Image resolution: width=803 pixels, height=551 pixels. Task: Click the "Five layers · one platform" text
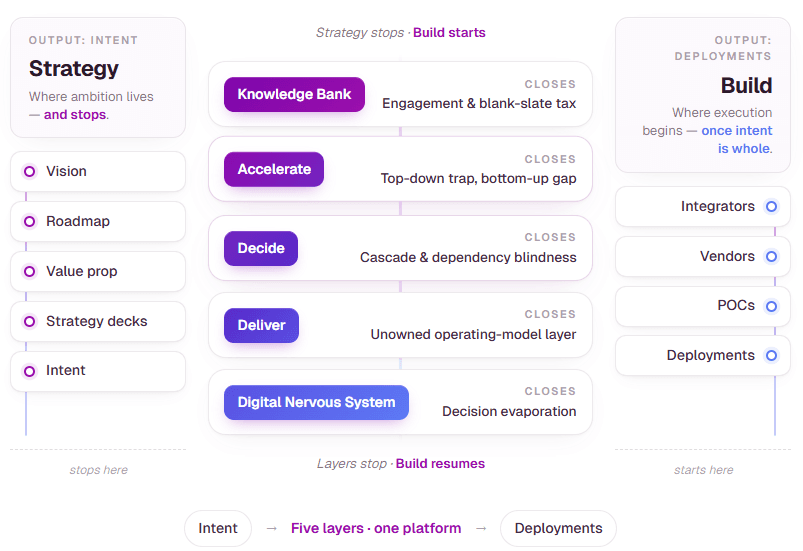click(x=376, y=528)
